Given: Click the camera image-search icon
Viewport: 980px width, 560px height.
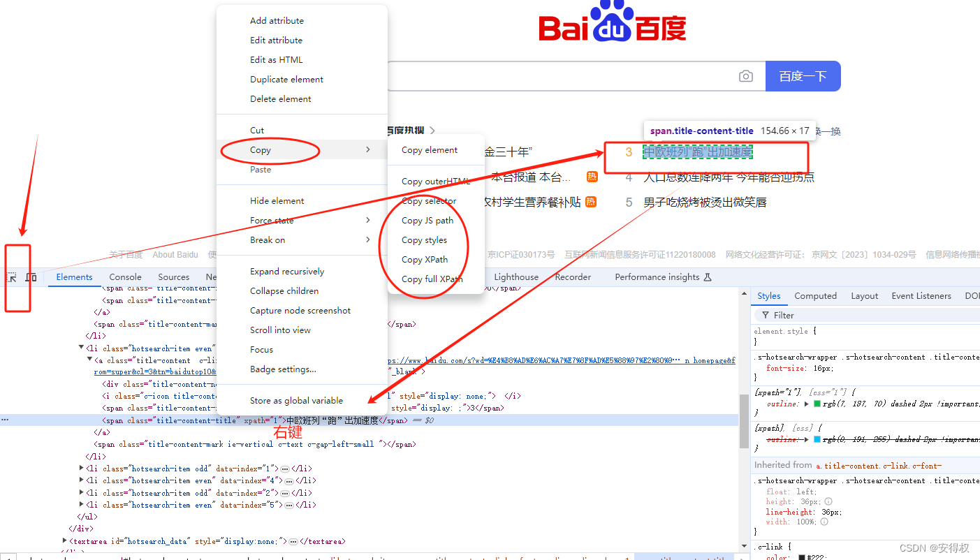Looking at the screenshot, I should coord(746,76).
